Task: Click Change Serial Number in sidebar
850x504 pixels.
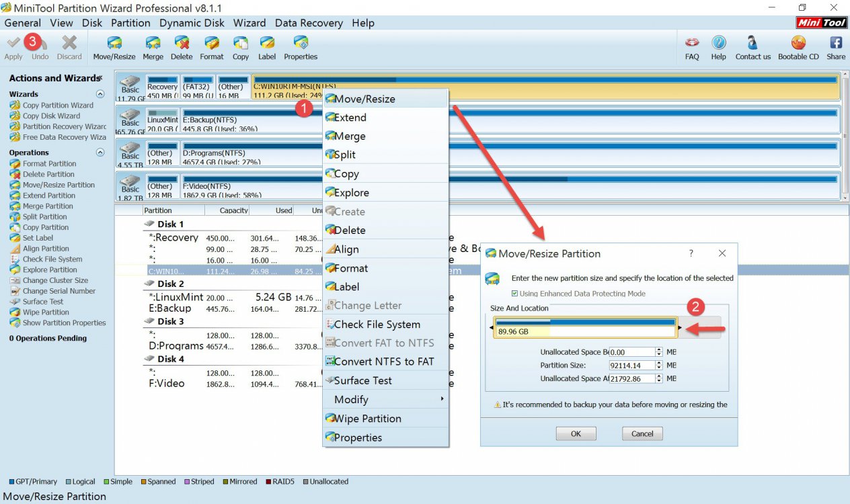Action: point(53,291)
